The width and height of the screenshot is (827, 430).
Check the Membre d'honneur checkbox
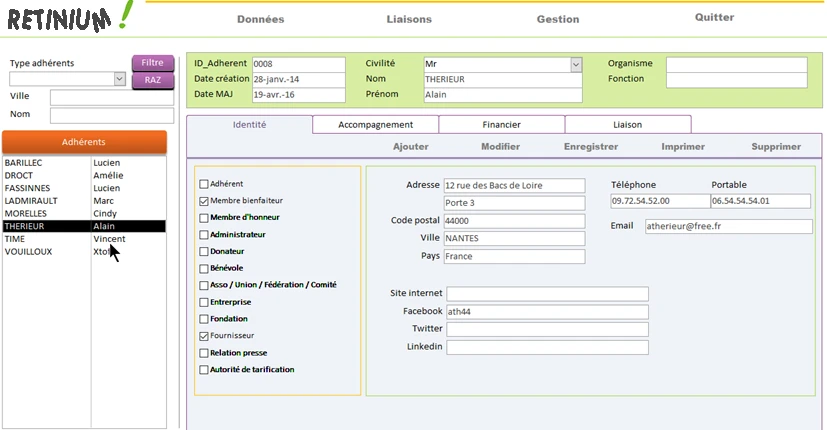(x=204, y=218)
